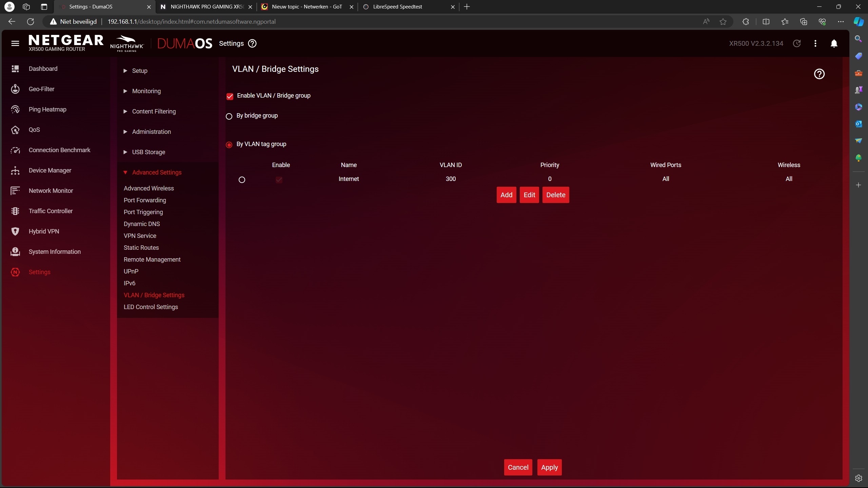Open Device Manager
The image size is (868, 488).
coord(50,170)
